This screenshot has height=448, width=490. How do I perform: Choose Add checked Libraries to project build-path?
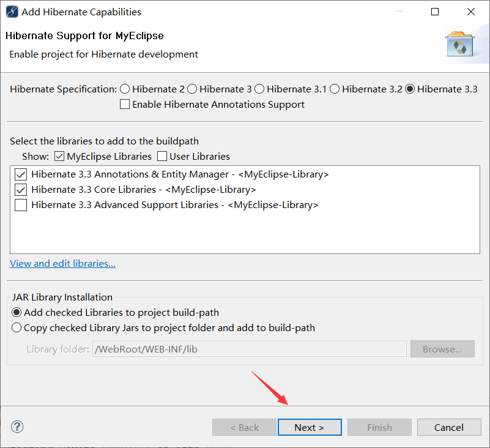(x=17, y=312)
